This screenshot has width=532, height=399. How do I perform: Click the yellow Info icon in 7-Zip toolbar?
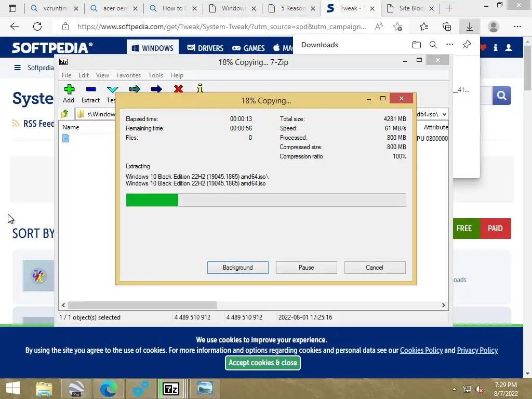200,88
